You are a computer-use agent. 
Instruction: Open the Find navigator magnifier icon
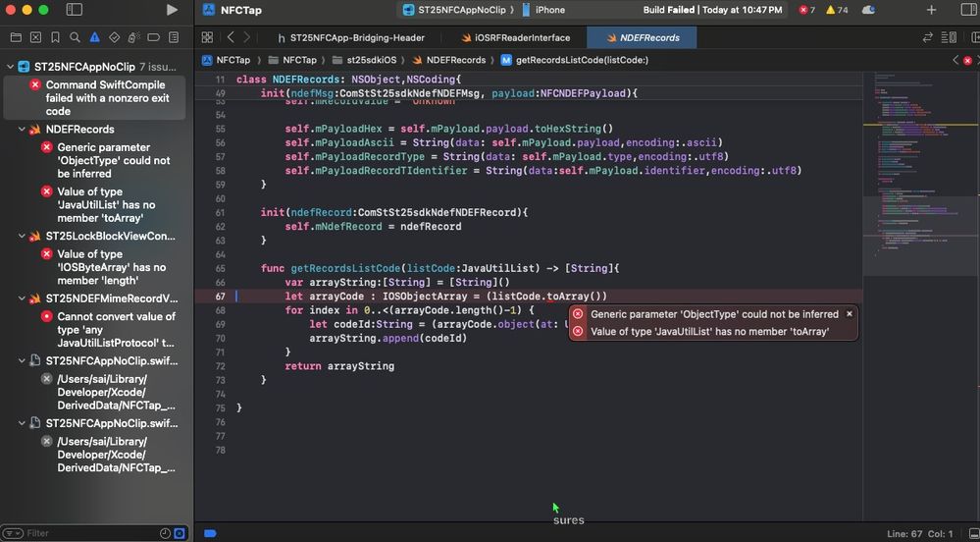click(74, 37)
